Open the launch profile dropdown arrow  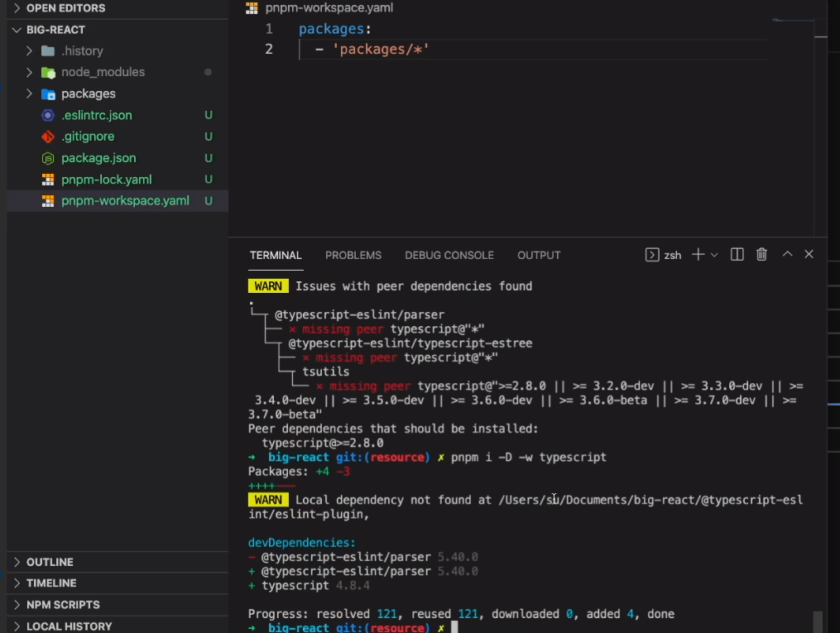714,255
